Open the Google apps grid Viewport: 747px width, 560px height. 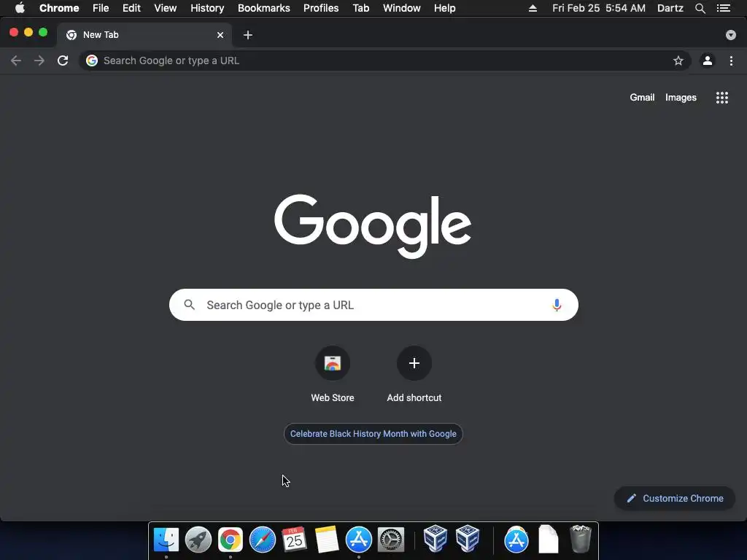click(x=721, y=98)
